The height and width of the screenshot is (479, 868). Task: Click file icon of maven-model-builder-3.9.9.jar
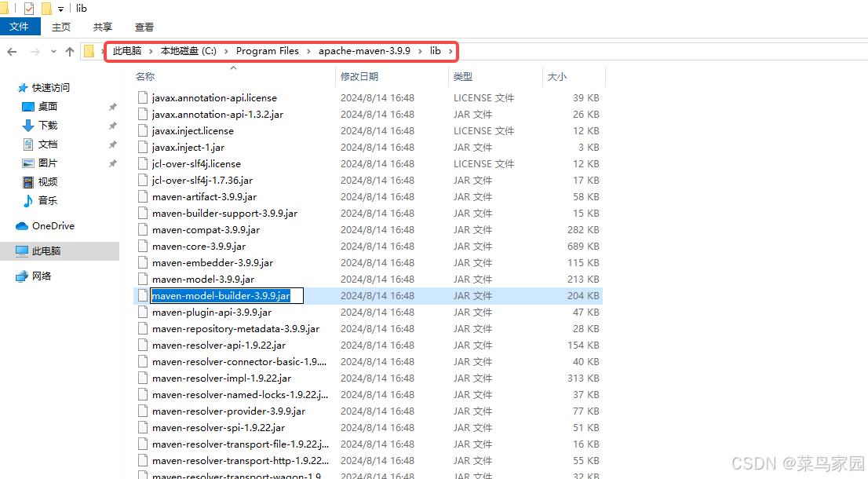click(x=143, y=296)
